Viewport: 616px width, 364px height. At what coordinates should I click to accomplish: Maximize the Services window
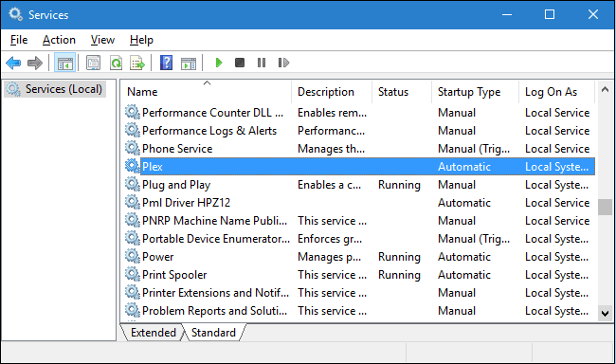550,14
